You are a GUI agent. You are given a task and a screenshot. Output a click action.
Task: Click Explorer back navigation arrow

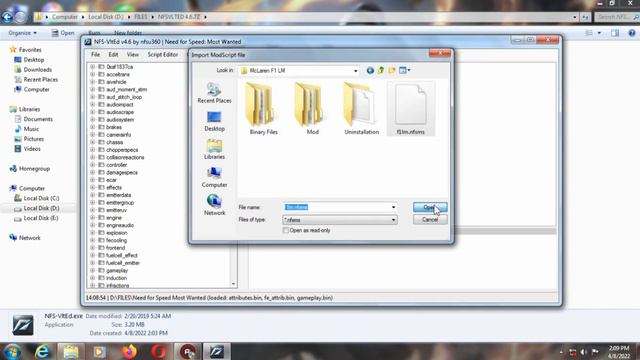(7, 17)
